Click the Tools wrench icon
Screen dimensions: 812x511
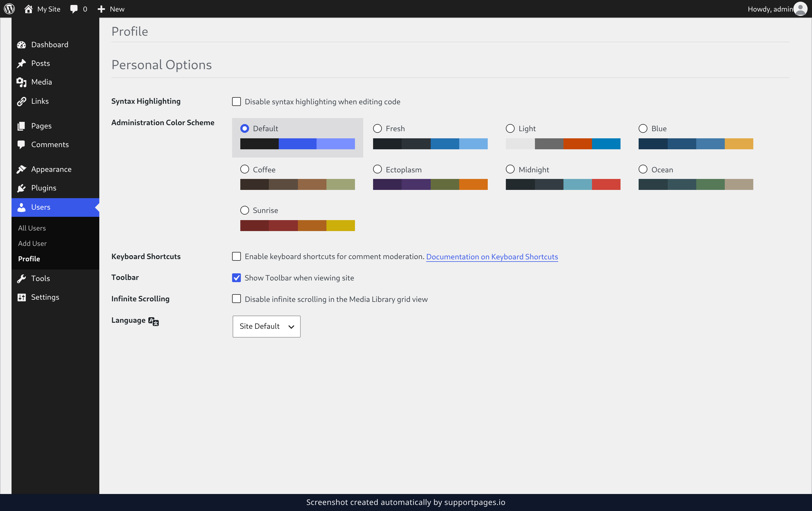pyautogui.click(x=22, y=279)
